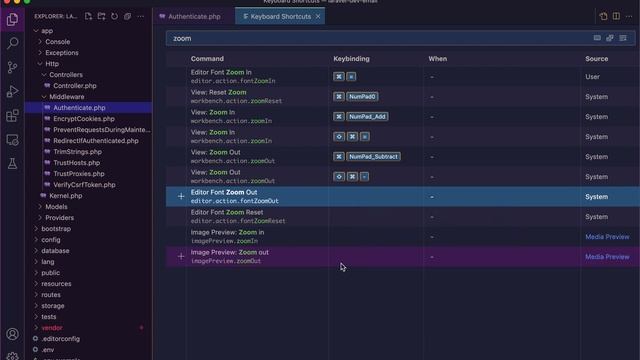The height and width of the screenshot is (360, 640).
Task: Collapse the app folder
Action: [x=47, y=31]
